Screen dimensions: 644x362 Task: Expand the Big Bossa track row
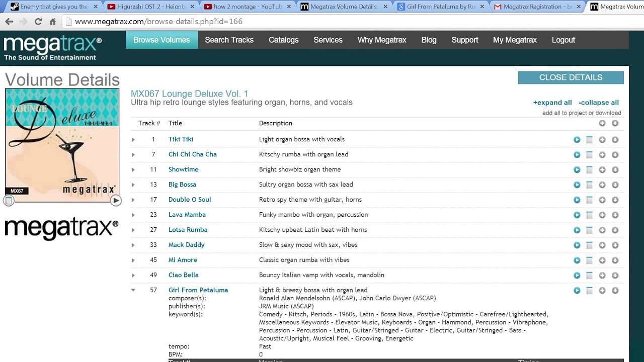[x=133, y=185]
